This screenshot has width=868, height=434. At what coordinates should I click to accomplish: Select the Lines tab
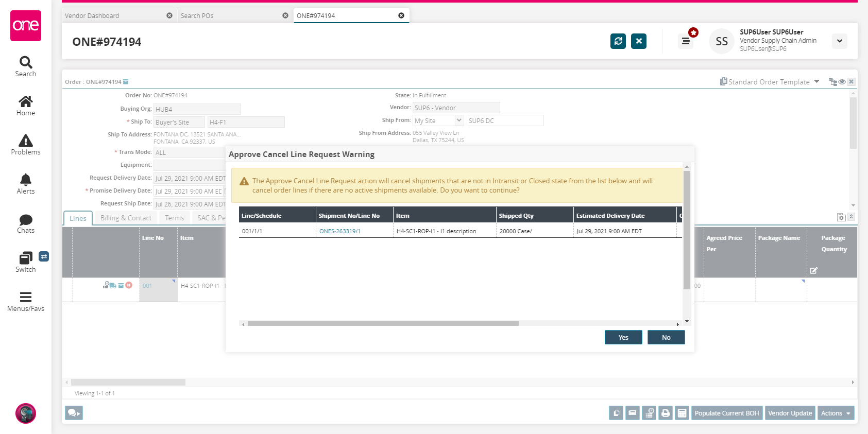(78, 218)
